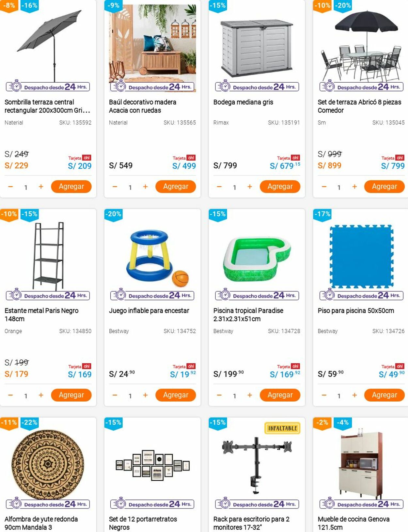Increase quantity for Sombrilla terraza central

[x=41, y=187]
